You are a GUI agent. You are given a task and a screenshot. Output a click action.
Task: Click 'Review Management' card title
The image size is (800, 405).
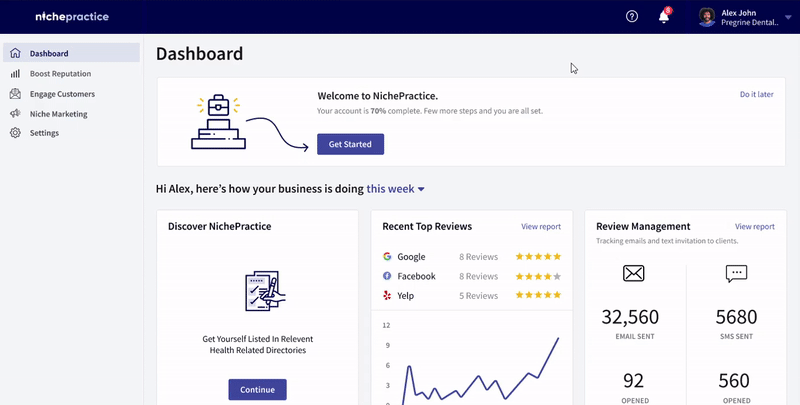point(643,226)
